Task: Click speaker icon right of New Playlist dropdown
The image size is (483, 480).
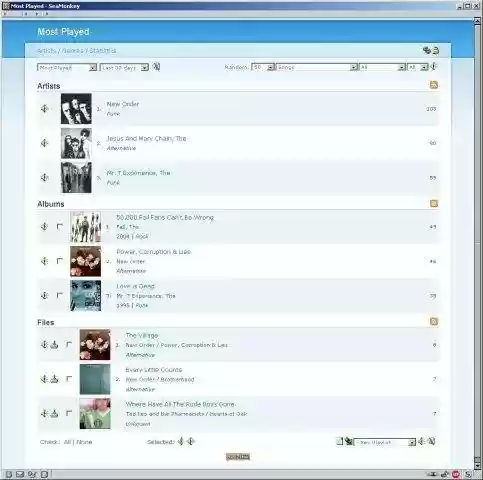Action: click(x=422, y=442)
